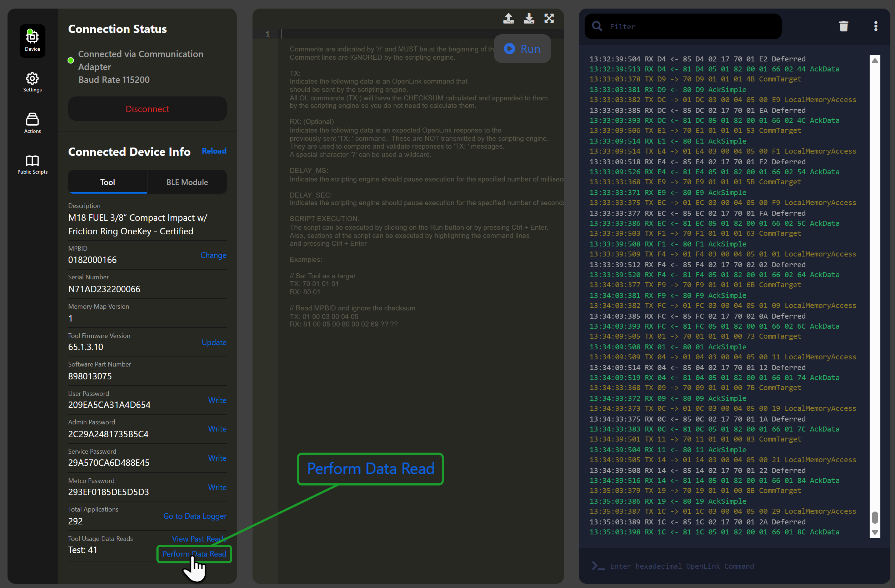895x588 pixels.
Task: Select software part number 898013075
Action: [90, 376]
